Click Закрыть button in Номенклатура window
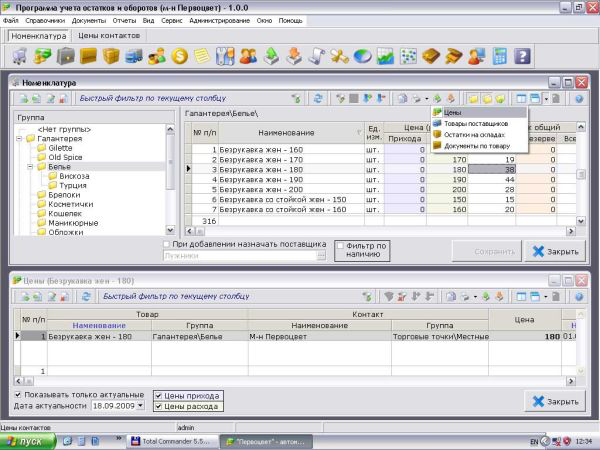This screenshot has width=600, height=450. coord(555,251)
